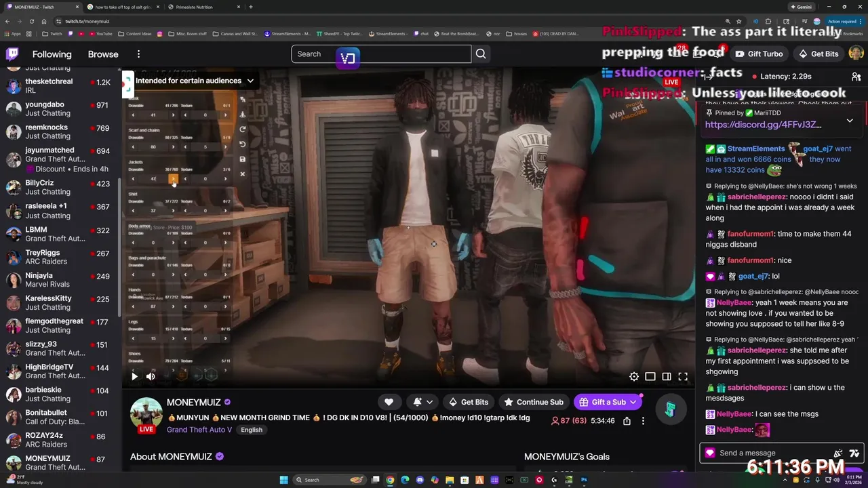The height and width of the screenshot is (488, 868).
Task: Mute the stream volume
Action: point(151,376)
